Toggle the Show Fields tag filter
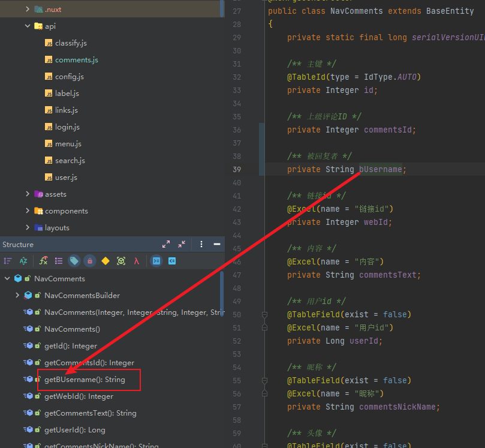This screenshot has width=485, height=448. tap(74, 261)
